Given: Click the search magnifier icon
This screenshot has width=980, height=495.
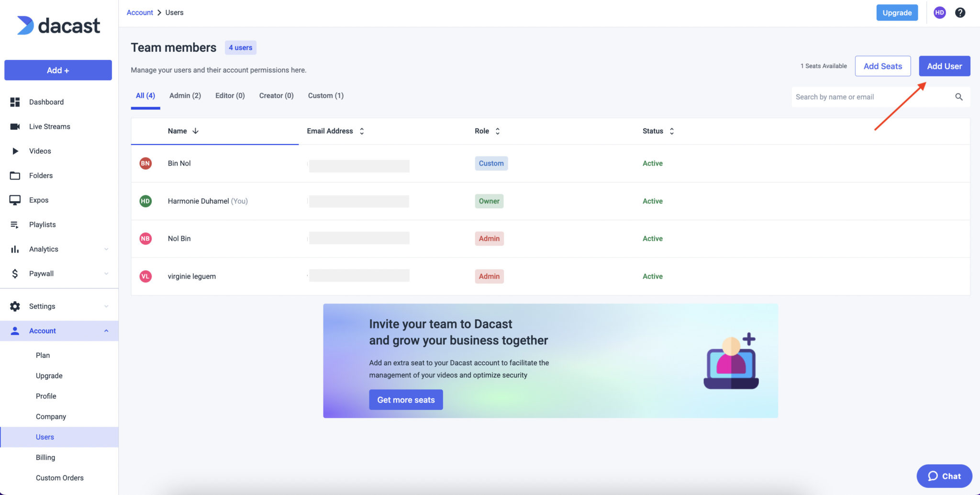Looking at the screenshot, I should click(x=959, y=97).
